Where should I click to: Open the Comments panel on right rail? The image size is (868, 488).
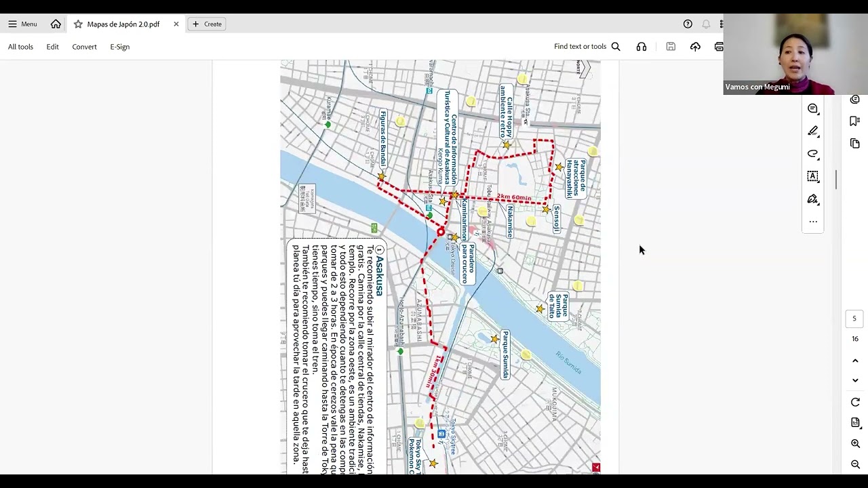tap(855, 100)
